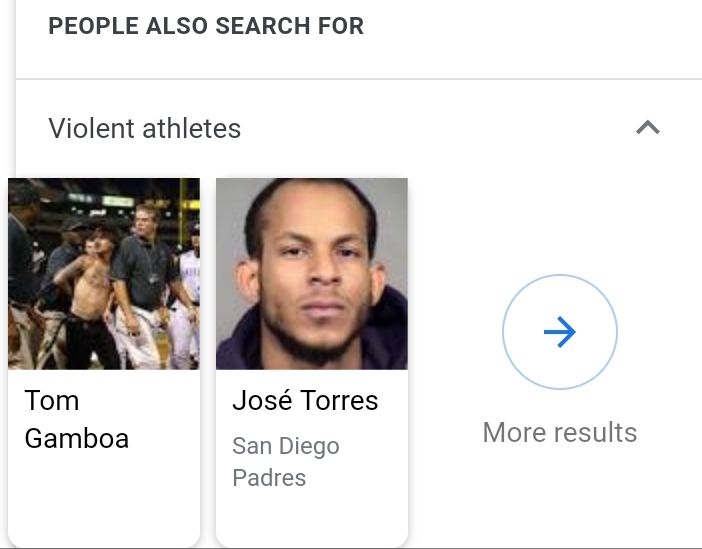The height and width of the screenshot is (549, 702).
Task: Click the word Padres in the second card
Action: [x=269, y=477]
